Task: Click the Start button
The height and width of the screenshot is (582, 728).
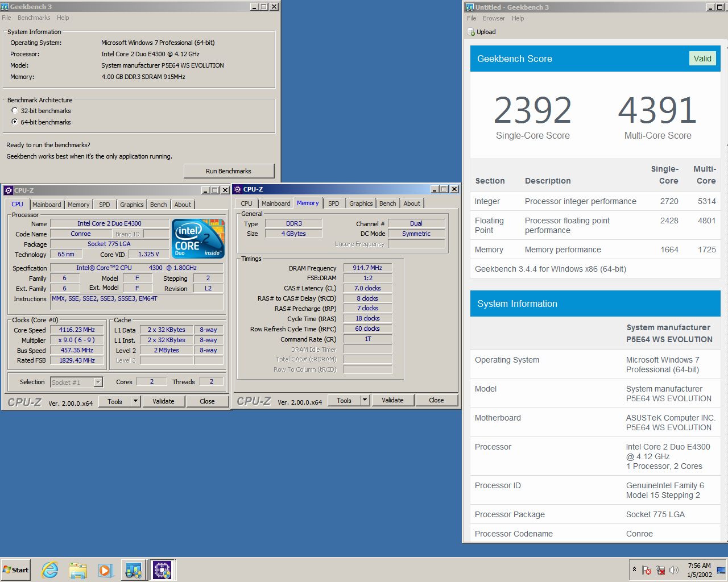Action: (x=15, y=569)
